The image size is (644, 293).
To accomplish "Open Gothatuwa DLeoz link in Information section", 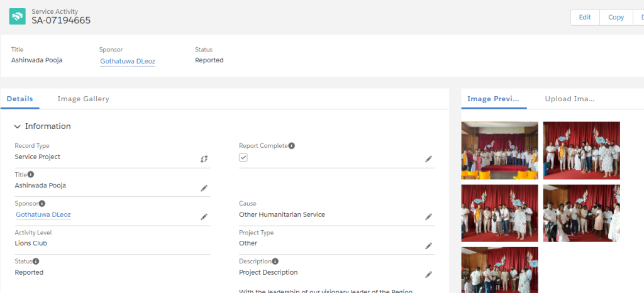I will tap(43, 214).
